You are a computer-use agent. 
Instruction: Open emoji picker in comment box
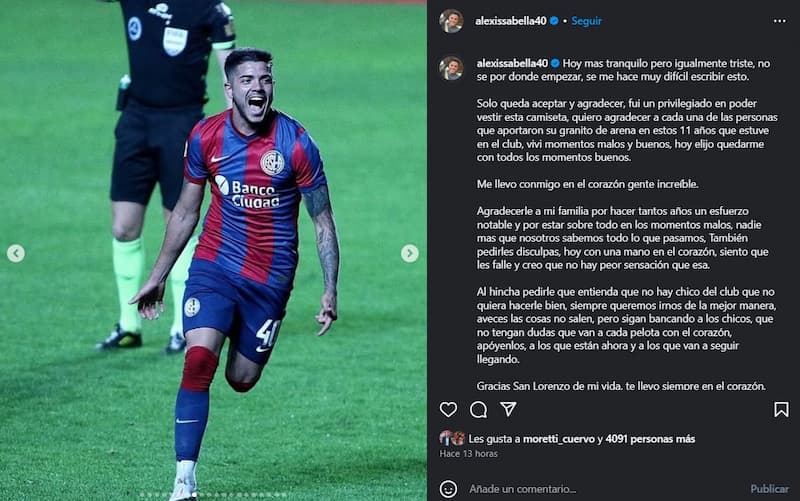click(448, 489)
